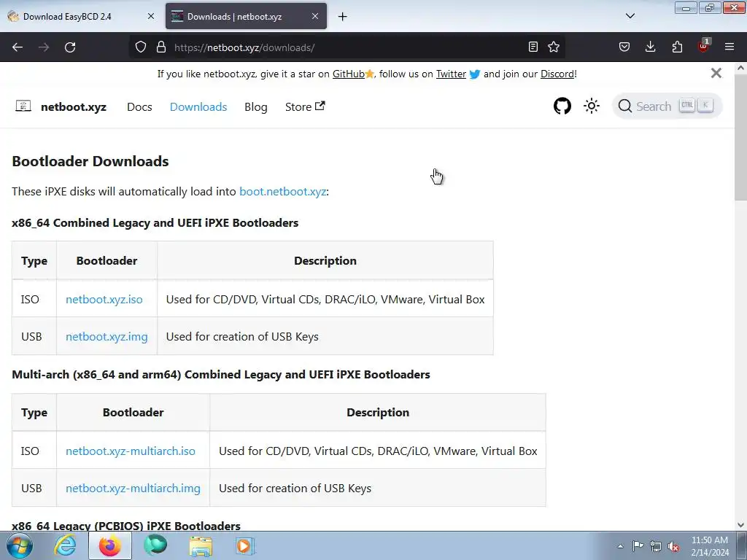The image size is (747, 560).
Task: Open the boot.netboot.xyz link
Action: coord(283,192)
